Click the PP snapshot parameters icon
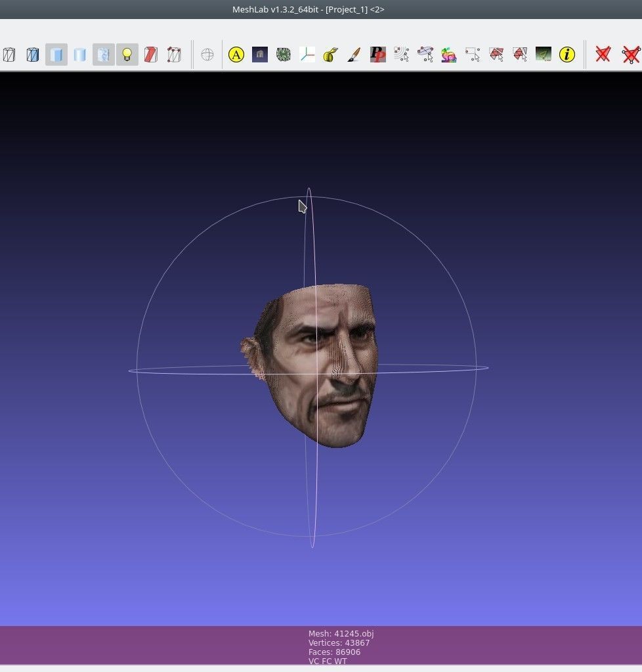 point(376,55)
